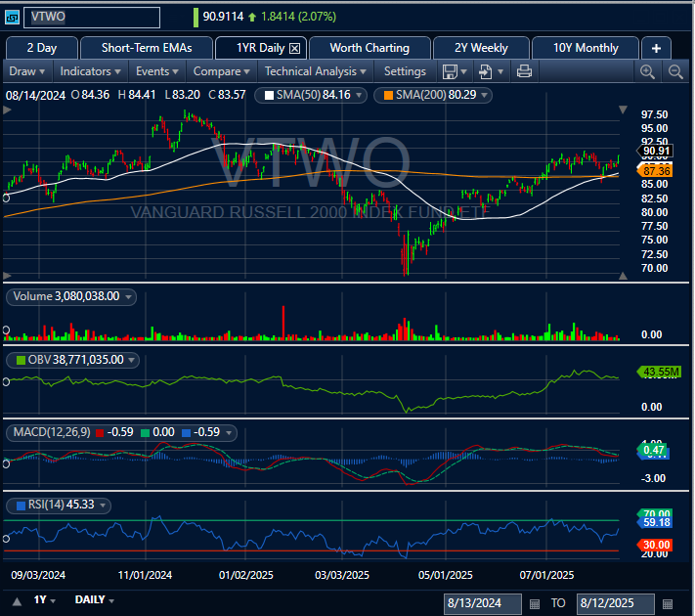This screenshot has width=695, height=616.
Task: Close the 1YR Daily tab
Action: point(296,48)
